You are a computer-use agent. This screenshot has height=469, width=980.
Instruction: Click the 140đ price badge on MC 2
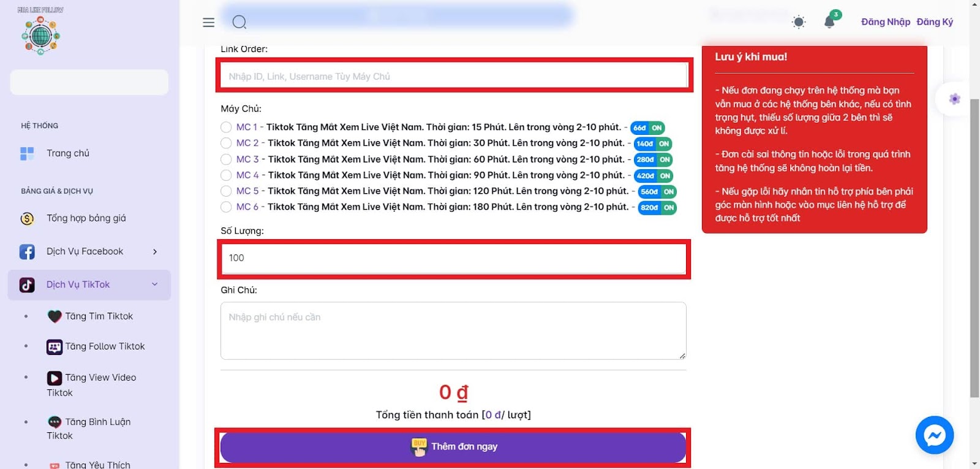point(645,144)
